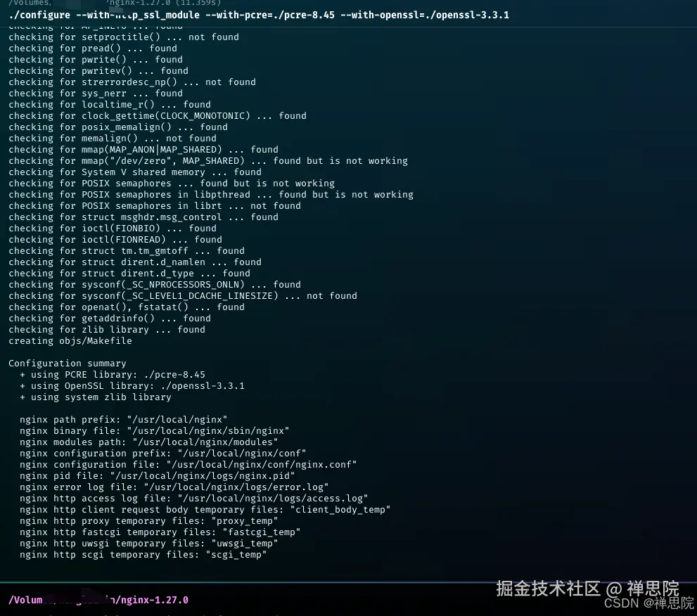The height and width of the screenshot is (616, 697).
Task: Select line 'checking for pwritev() ... found'
Action: [98, 70]
